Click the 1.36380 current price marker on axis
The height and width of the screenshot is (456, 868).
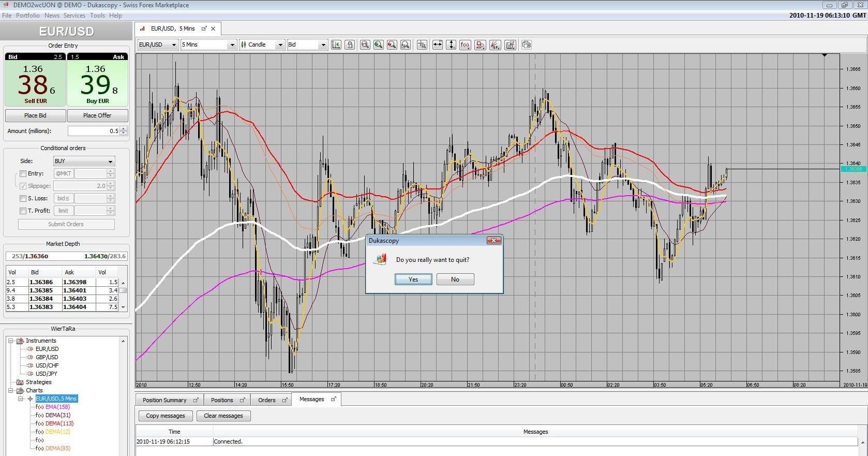[853, 169]
